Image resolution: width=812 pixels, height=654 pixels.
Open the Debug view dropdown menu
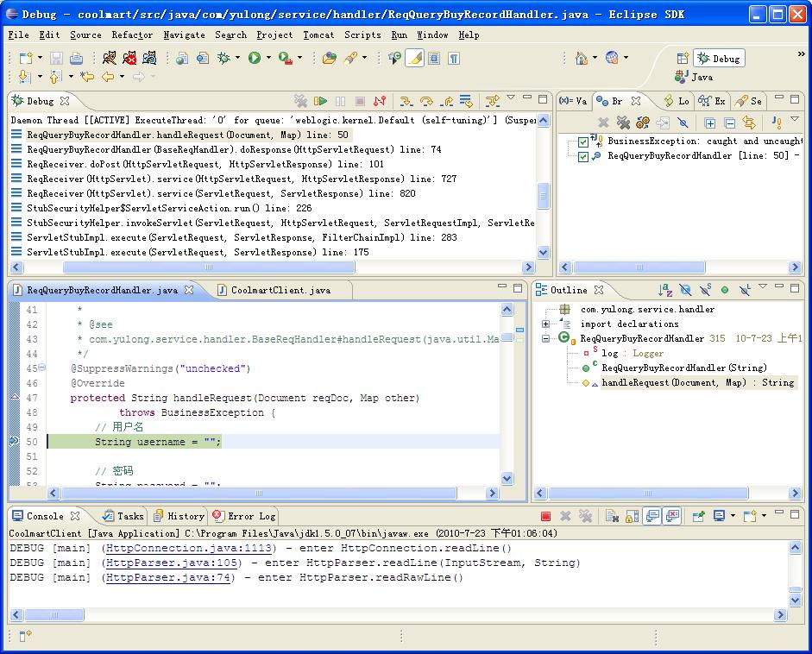[510, 98]
